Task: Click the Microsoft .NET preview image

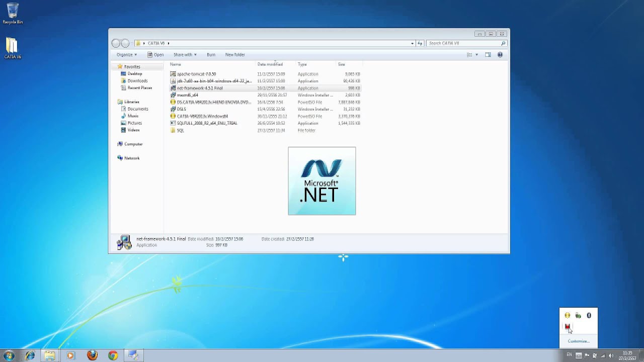Action: click(322, 181)
